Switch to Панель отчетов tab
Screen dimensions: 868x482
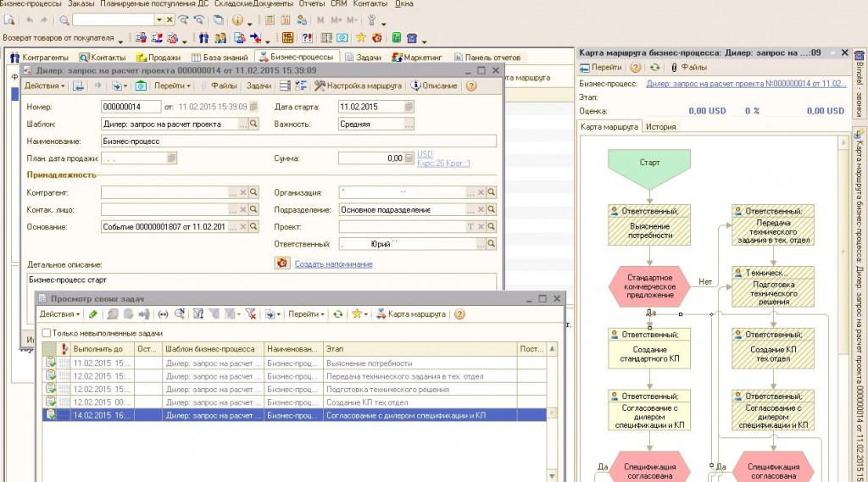coord(487,57)
